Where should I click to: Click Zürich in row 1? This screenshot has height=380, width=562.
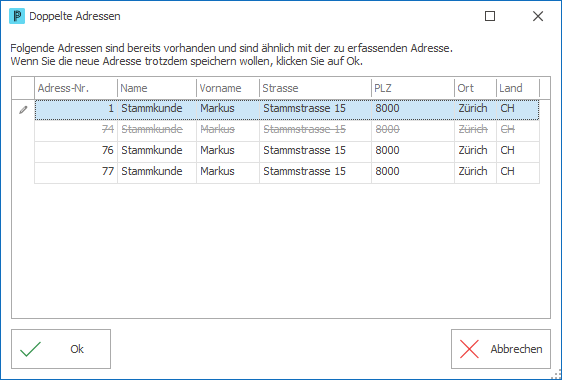click(x=476, y=109)
